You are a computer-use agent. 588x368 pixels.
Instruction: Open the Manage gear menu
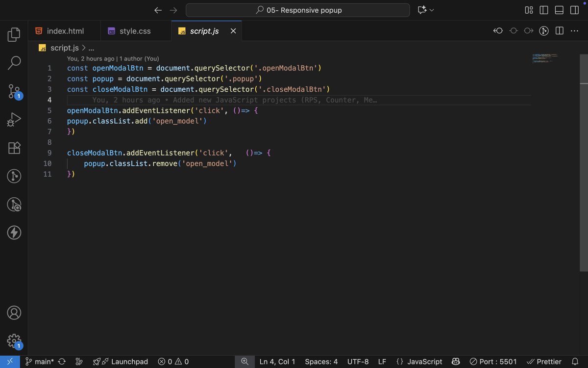tap(14, 341)
